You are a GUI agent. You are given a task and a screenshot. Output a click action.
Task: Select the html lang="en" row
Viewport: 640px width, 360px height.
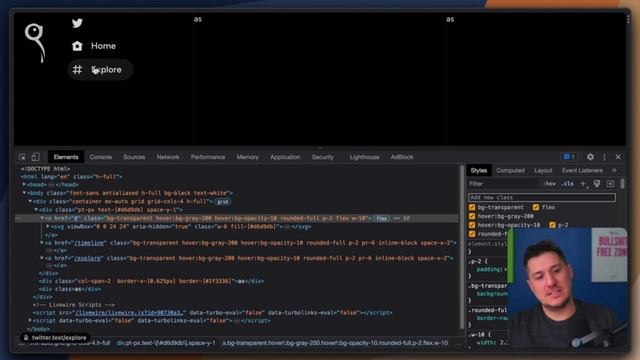click(x=71, y=177)
